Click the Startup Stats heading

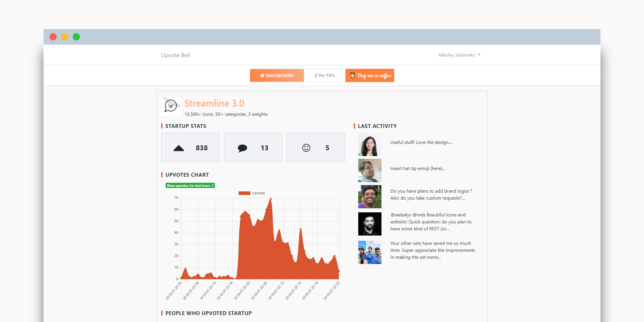point(186,126)
